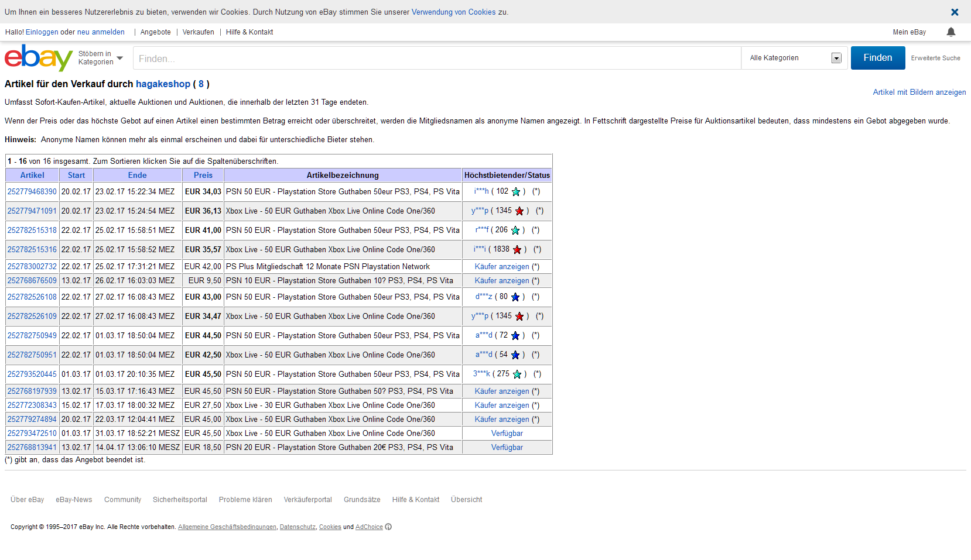Click Käufer anzeigen for item 252772308343
Viewport: 971px width, 560px height.
502,405
